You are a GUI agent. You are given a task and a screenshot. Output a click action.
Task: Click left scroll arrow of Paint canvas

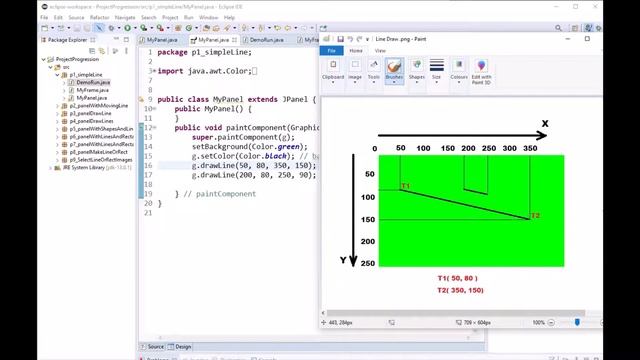tap(323, 313)
